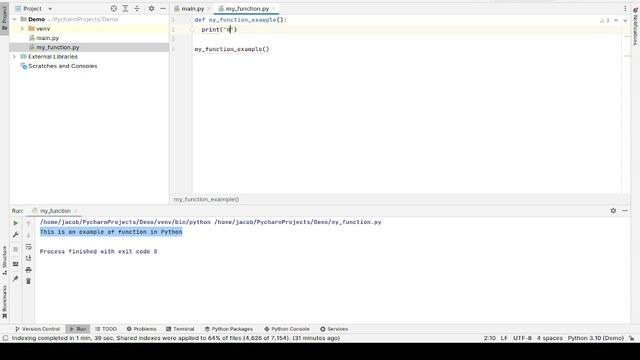Toggle Project side panel tab
The image size is (640, 360).
pos(4,18)
